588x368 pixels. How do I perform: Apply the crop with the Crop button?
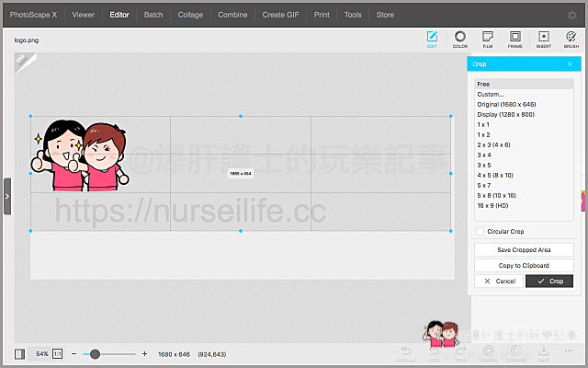tap(549, 281)
